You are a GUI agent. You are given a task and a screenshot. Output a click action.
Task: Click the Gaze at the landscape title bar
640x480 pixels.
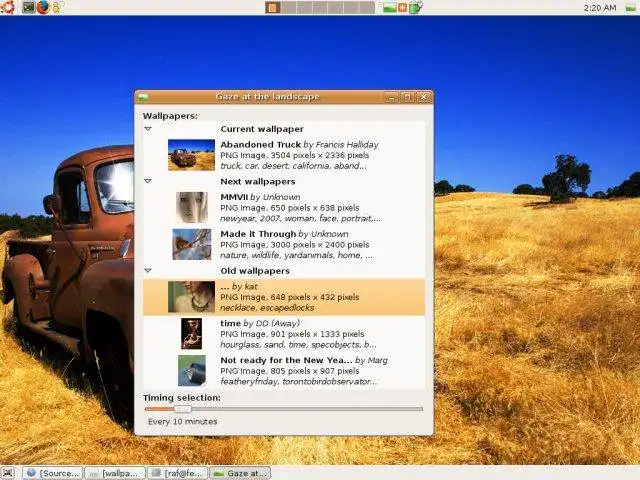coord(267,97)
